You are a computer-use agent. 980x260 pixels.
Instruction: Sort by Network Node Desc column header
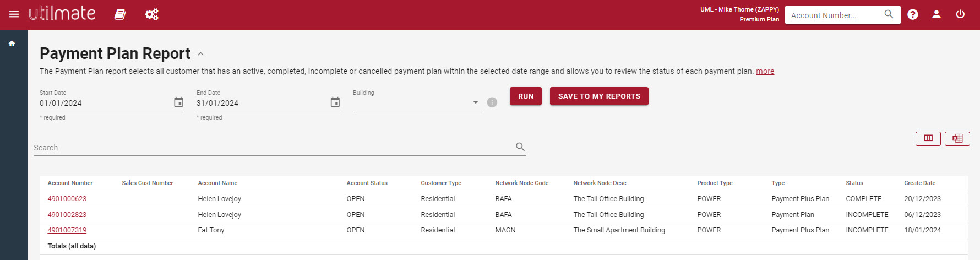(600, 183)
